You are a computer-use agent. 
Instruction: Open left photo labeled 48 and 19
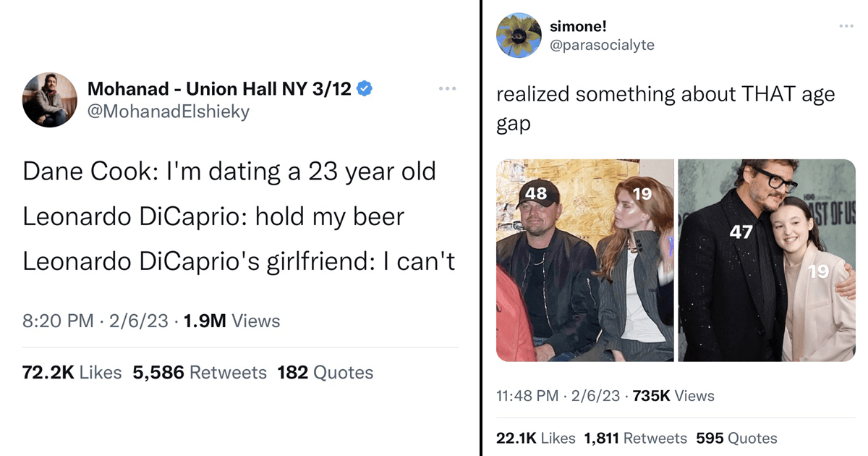(x=585, y=261)
